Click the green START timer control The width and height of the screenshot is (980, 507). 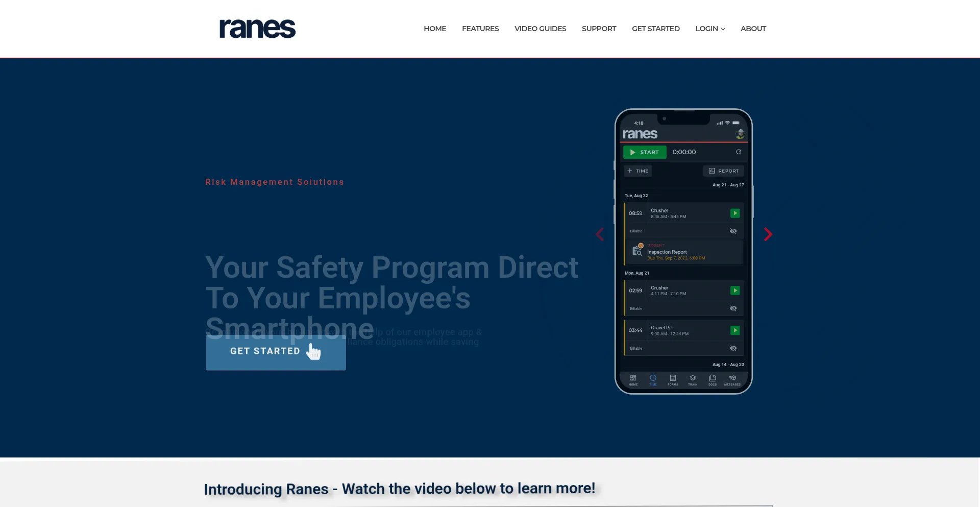(644, 152)
